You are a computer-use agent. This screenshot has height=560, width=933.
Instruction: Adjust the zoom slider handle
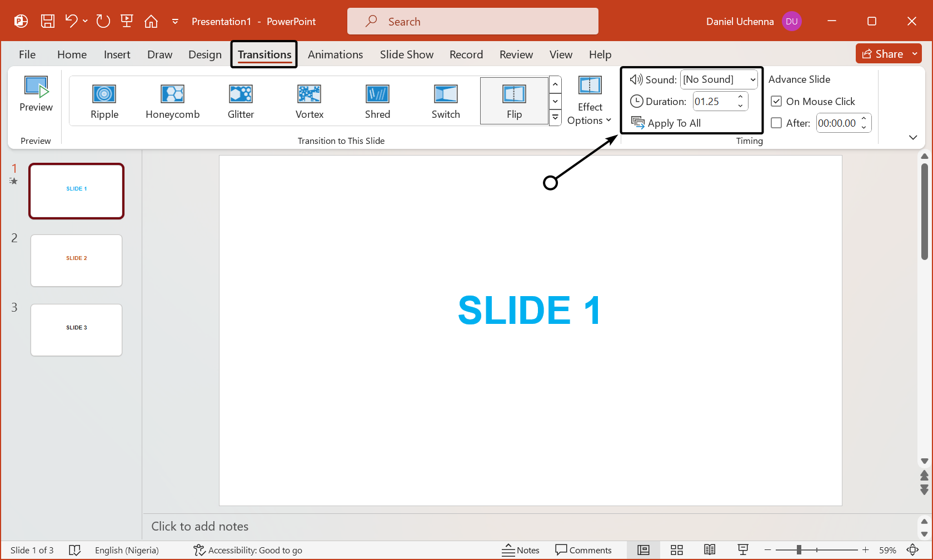pyautogui.click(x=799, y=550)
